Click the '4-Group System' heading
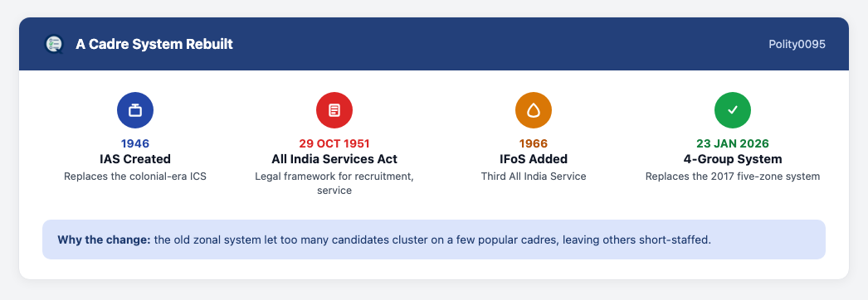The height and width of the screenshot is (300, 868). click(x=733, y=159)
